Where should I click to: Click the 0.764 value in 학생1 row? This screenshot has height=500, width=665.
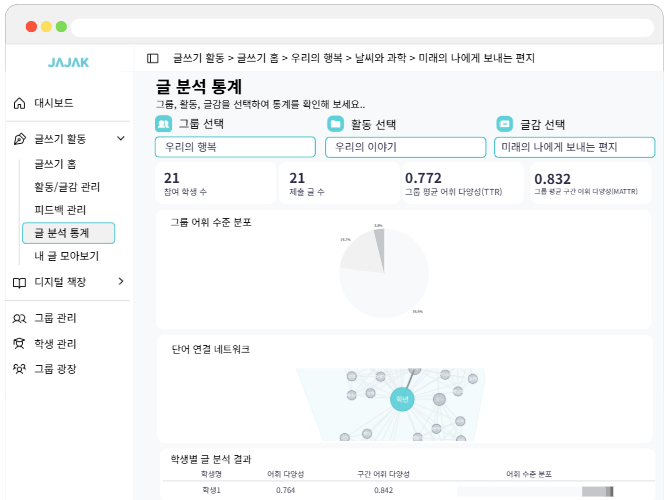[x=285, y=490]
